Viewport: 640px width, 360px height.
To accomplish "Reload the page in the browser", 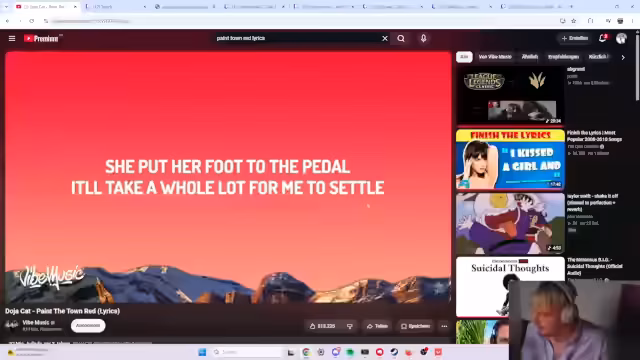I will 31,21.
